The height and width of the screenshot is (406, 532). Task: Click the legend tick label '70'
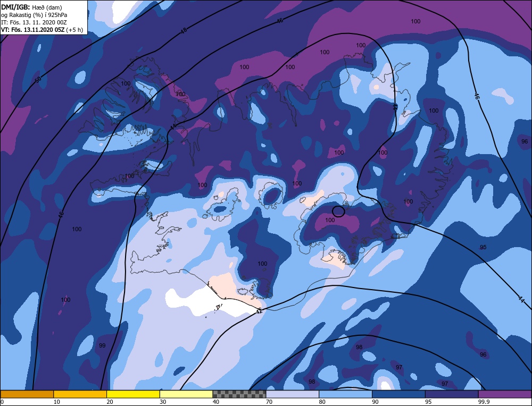coord(269,402)
